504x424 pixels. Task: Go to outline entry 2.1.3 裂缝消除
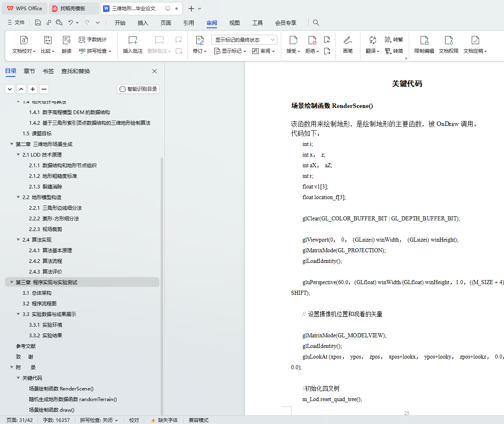[46, 186]
